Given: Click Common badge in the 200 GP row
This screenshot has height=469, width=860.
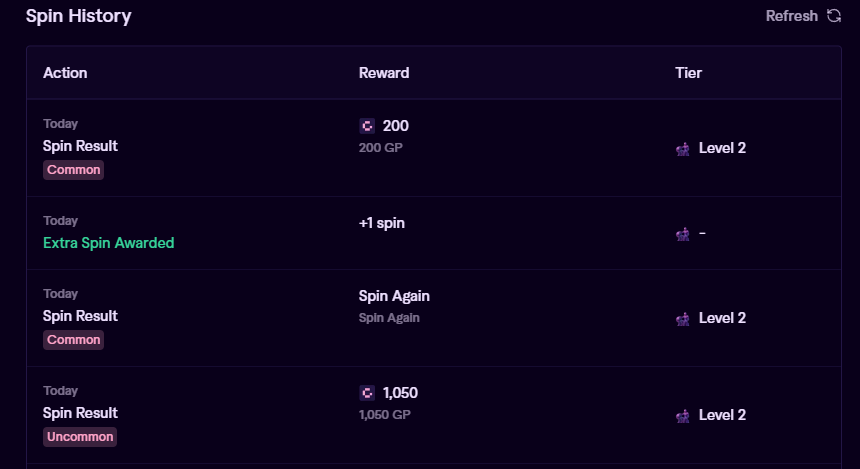Looking at the screenshot, I should point(74,170).
